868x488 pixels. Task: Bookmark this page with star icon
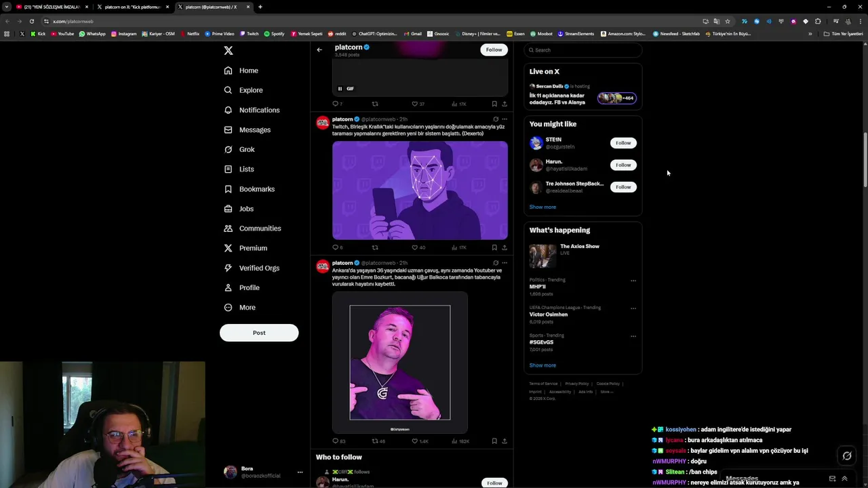728,21
